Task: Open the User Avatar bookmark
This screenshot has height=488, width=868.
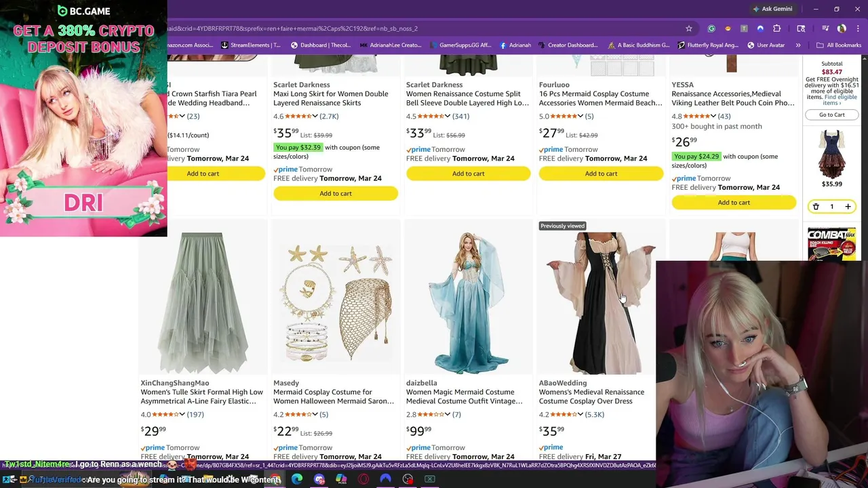Action: point(766,45)
